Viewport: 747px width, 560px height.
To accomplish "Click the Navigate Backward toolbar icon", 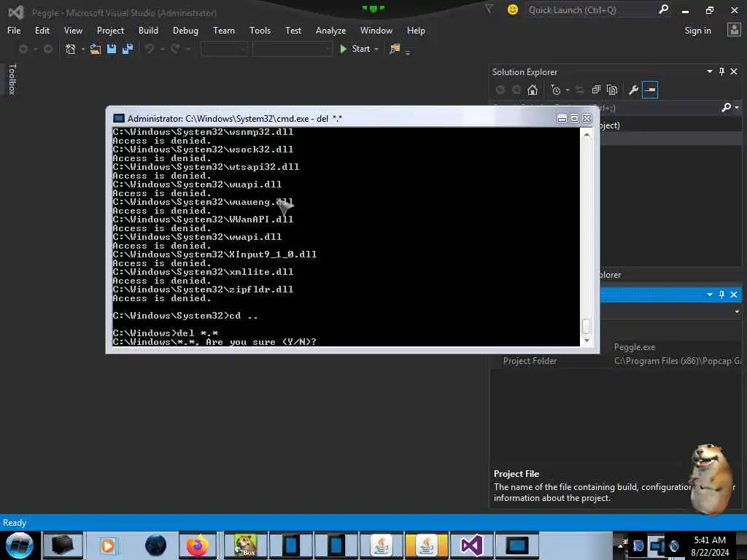I will click(x=23, y=49).
